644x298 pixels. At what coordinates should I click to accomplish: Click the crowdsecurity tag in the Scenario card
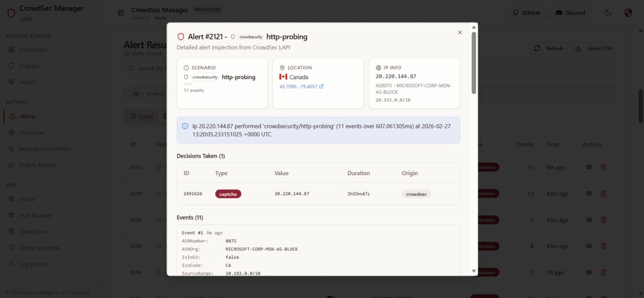pos(205,77)
